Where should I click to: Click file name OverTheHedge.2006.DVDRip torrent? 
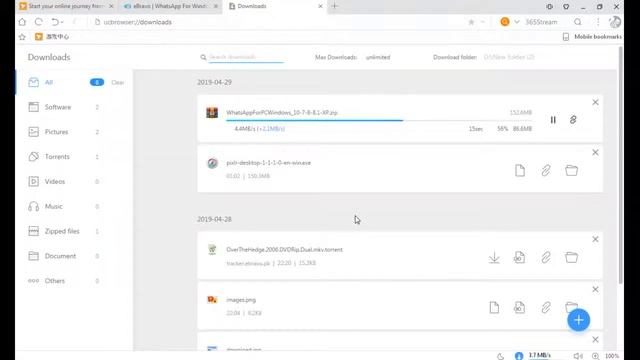coord(284,250)
